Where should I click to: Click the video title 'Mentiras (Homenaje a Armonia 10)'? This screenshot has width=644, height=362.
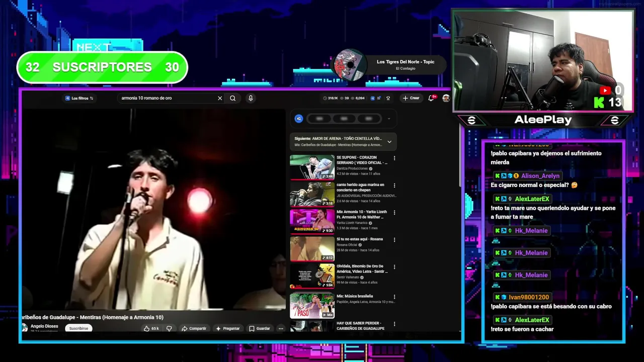pos(93,317)
